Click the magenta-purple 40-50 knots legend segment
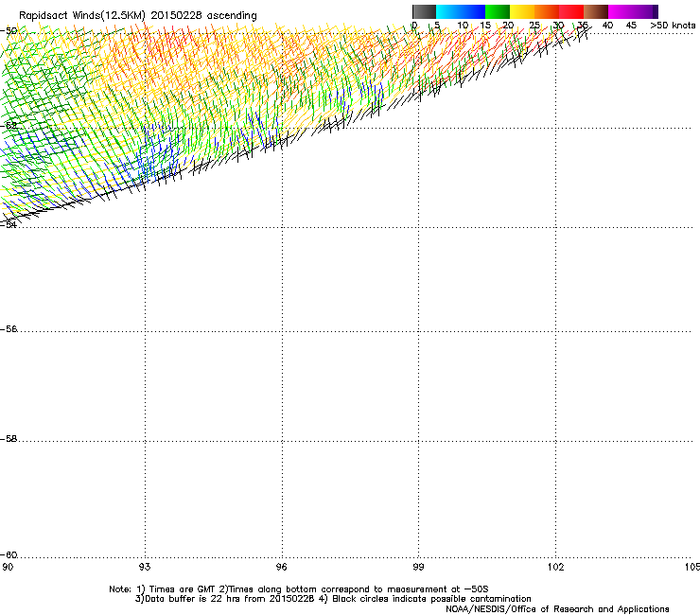Image resolution: width=700 pixels, height=615 pixels. pos(633,11)
